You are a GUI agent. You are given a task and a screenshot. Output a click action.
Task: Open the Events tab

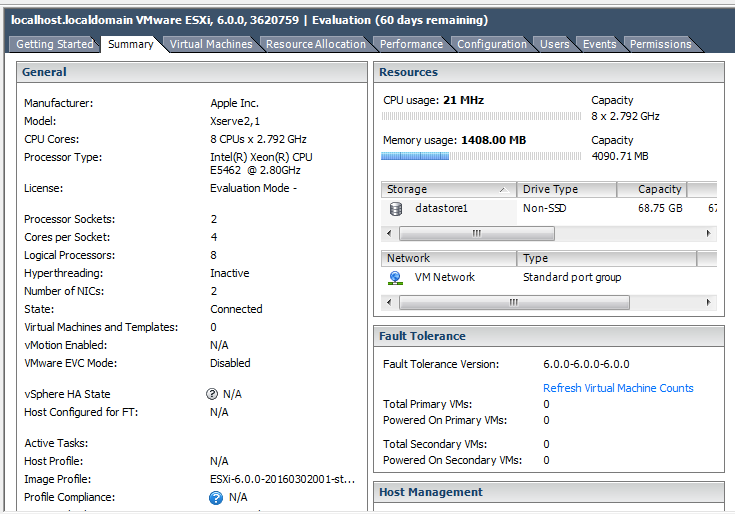coord(600,44)
